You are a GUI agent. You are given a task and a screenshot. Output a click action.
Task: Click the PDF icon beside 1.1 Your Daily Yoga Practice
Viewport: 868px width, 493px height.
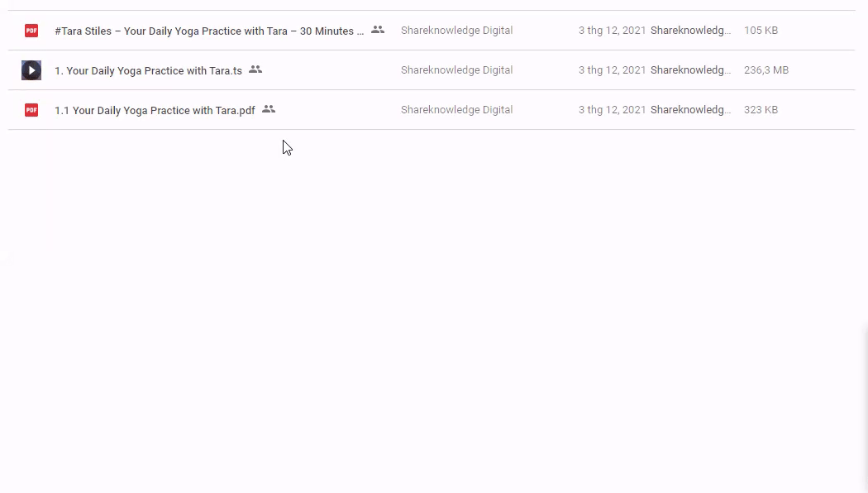[x=31, y=110]
